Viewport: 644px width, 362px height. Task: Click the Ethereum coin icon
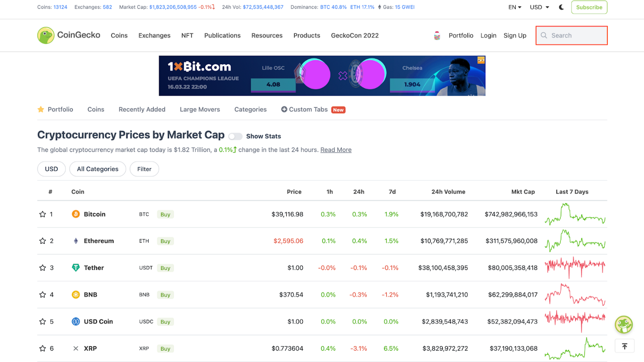coord(76,241)
